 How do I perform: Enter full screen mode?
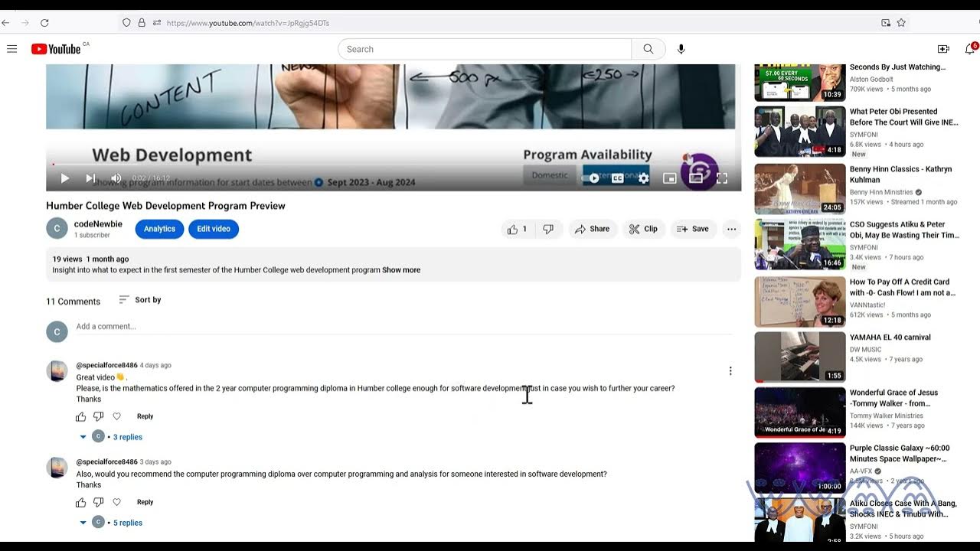click(x=722, y=178)
